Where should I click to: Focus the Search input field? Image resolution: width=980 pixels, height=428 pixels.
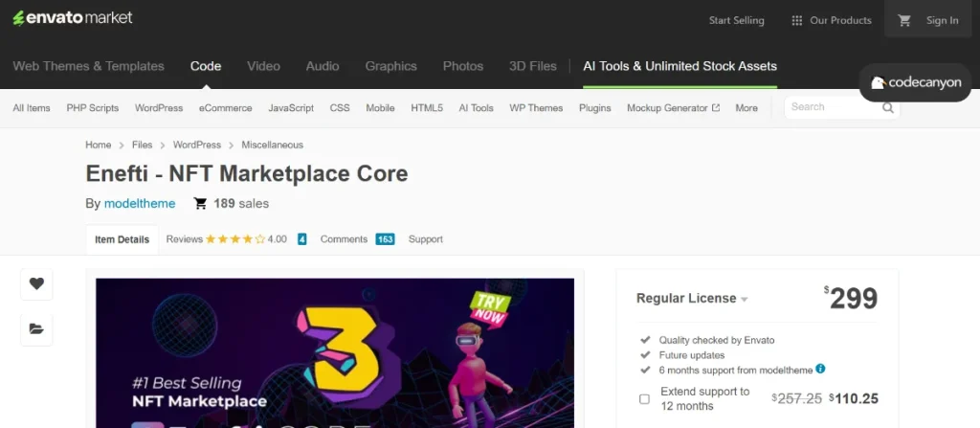coord(834,107)
